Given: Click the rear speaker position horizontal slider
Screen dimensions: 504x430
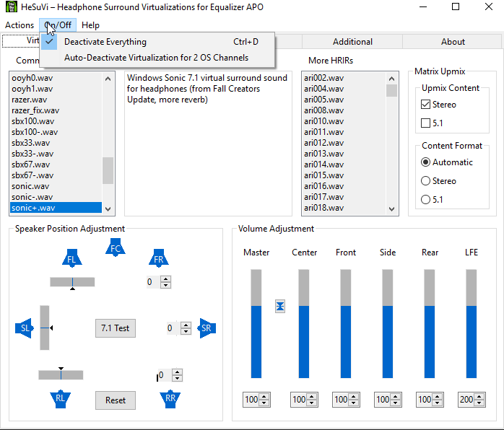Looking at the screenshot, I should tap(61, 374).
